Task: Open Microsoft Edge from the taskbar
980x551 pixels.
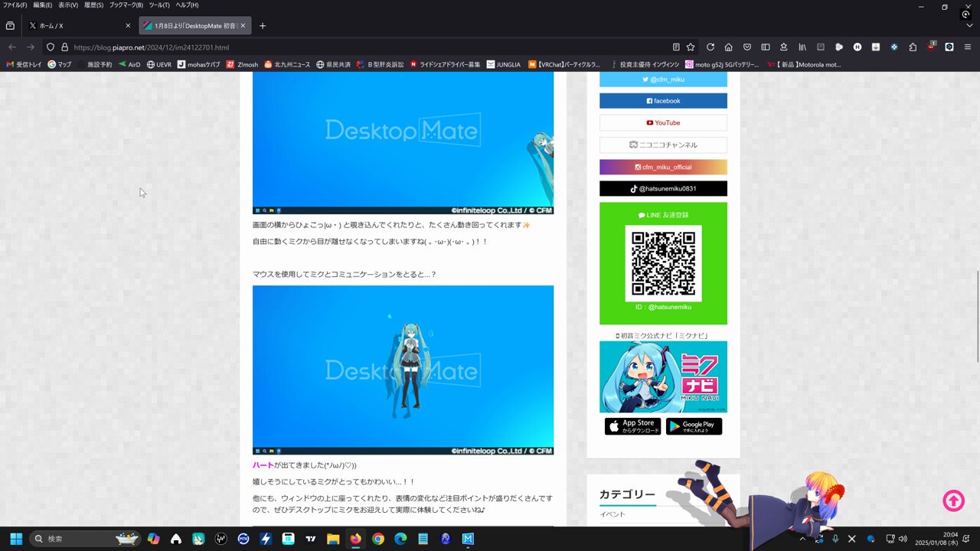Action: click(400, 539)
